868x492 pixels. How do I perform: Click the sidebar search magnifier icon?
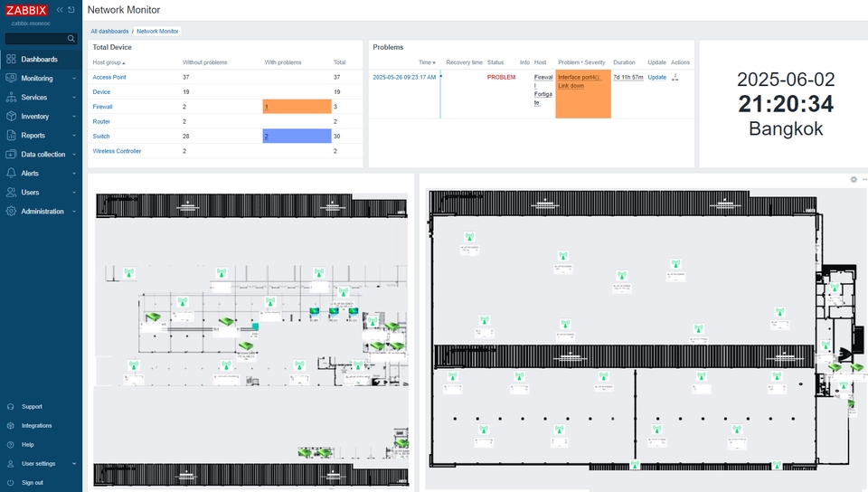click(x=71, y=38)
